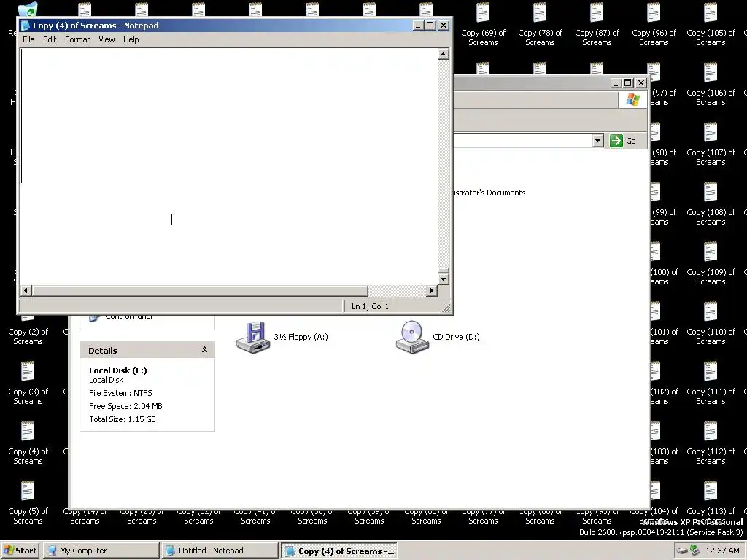This screenshot has height=560, width=747.
Task: Maximize the My Computer window
Action: (628, 83)
